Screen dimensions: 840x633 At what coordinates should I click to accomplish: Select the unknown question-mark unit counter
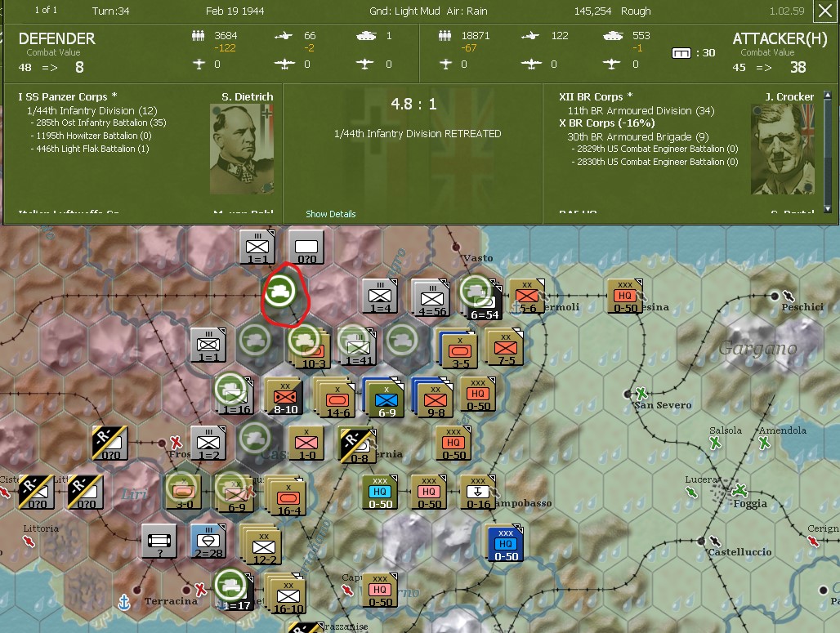(159, 542)
